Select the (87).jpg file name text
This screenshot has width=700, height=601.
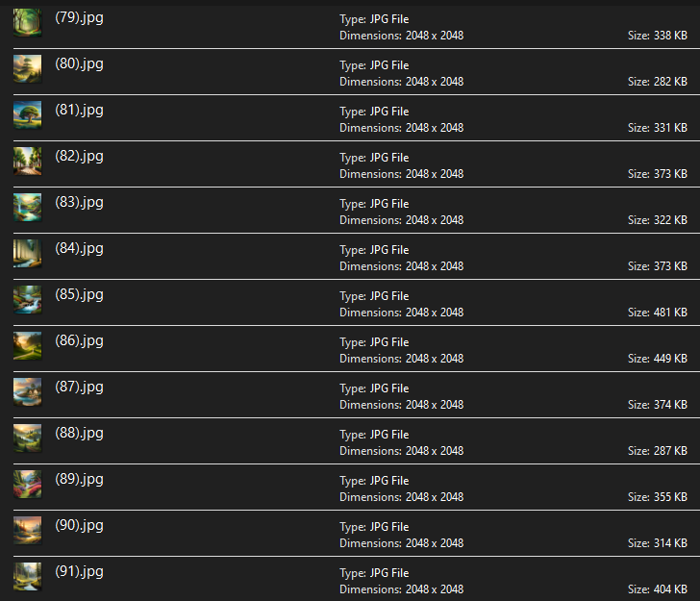[79, 387]
